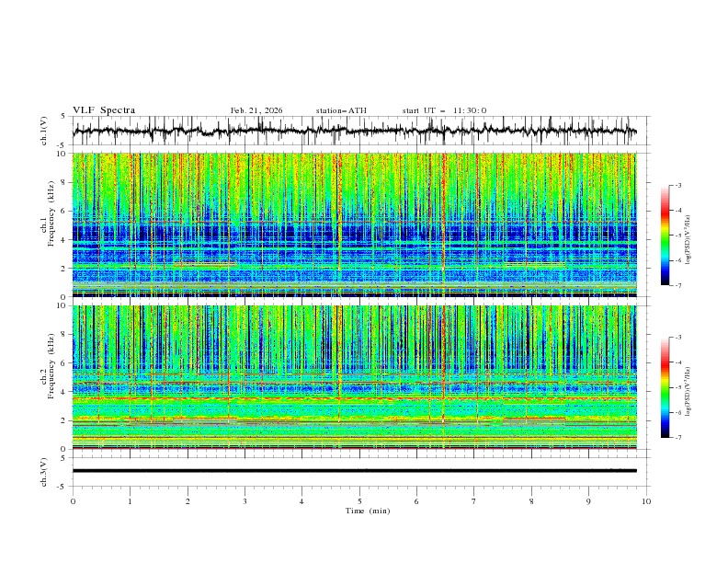Click the "9" tick on the Time axis

(588, 501)
